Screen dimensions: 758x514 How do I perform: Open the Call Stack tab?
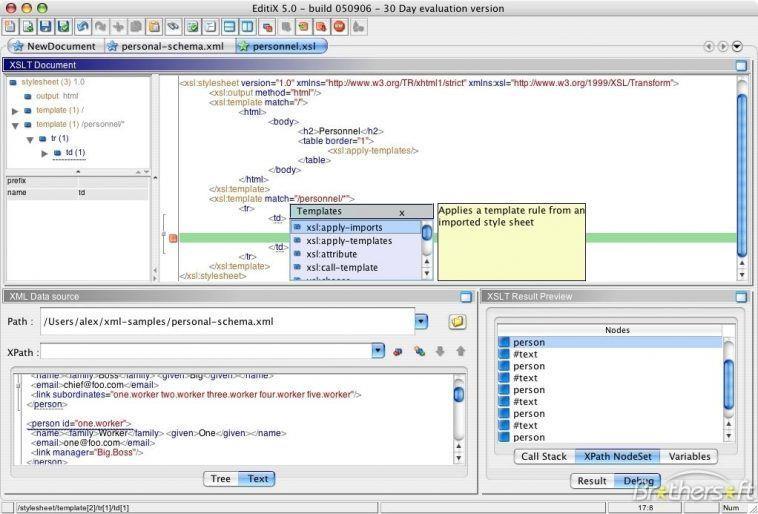(544, 456)
